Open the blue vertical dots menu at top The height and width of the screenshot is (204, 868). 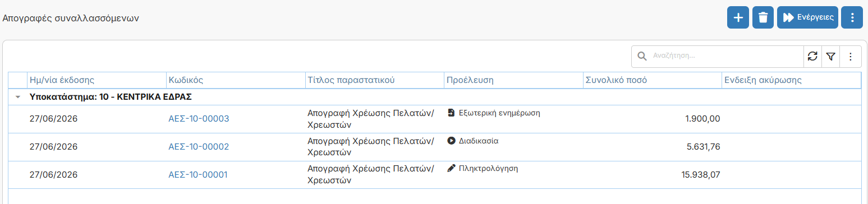[852, 17]
